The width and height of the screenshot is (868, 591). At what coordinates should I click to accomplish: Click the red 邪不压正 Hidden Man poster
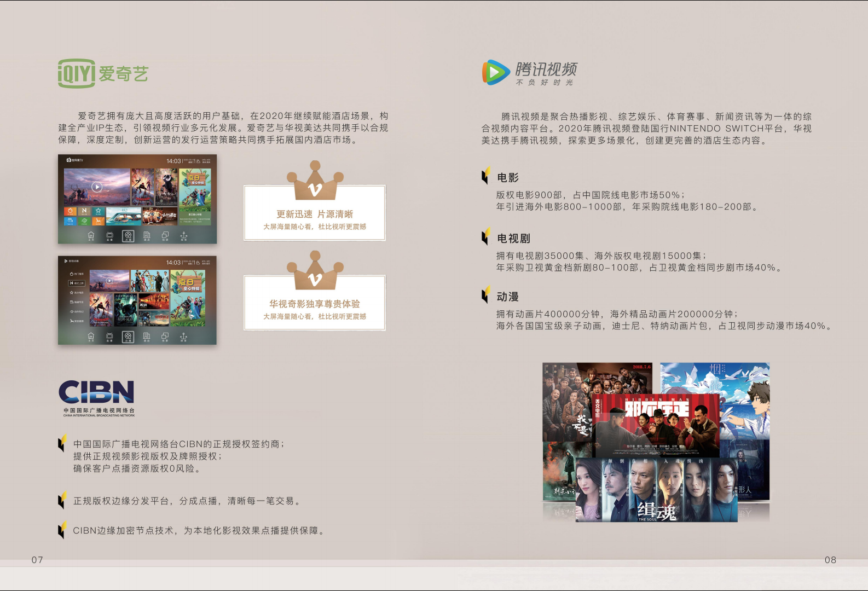(657, 425)
